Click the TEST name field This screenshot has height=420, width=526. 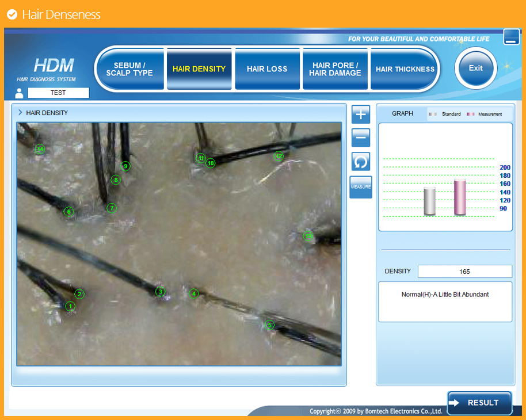coord(58,93)
